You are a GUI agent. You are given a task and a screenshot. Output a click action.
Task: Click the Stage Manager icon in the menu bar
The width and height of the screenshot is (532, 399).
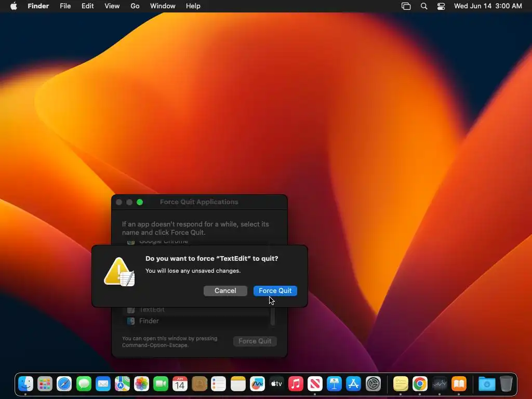pos(406,6)
